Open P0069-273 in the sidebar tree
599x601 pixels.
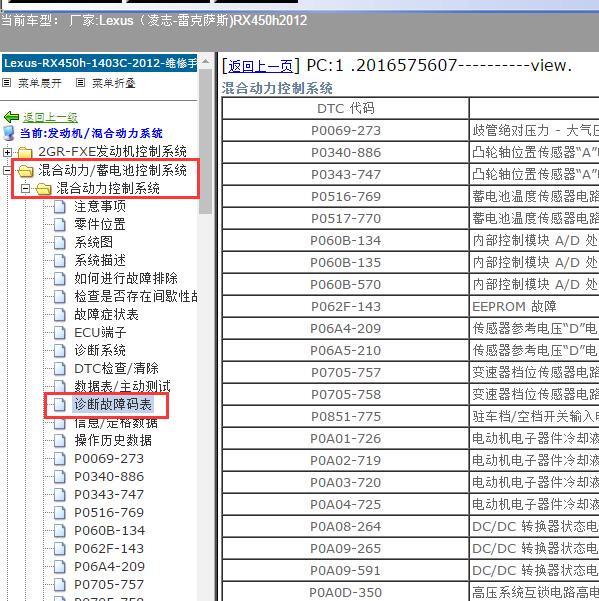[109, 458]
